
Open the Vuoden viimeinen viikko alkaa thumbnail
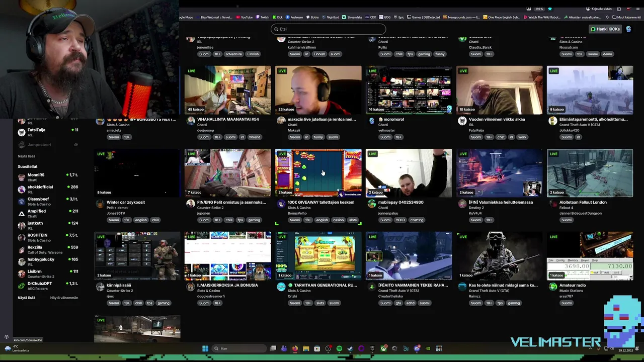[499, 90]
